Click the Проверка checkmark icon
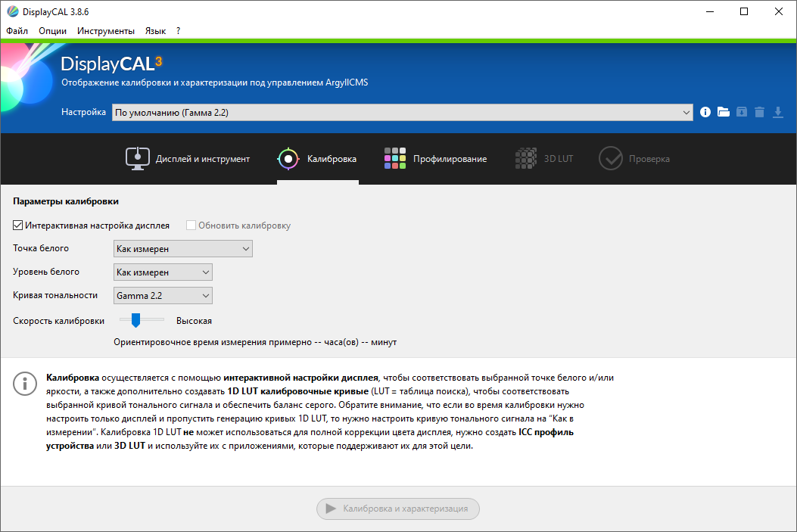Viewport: 797px width, 532px height. point(611,158)
